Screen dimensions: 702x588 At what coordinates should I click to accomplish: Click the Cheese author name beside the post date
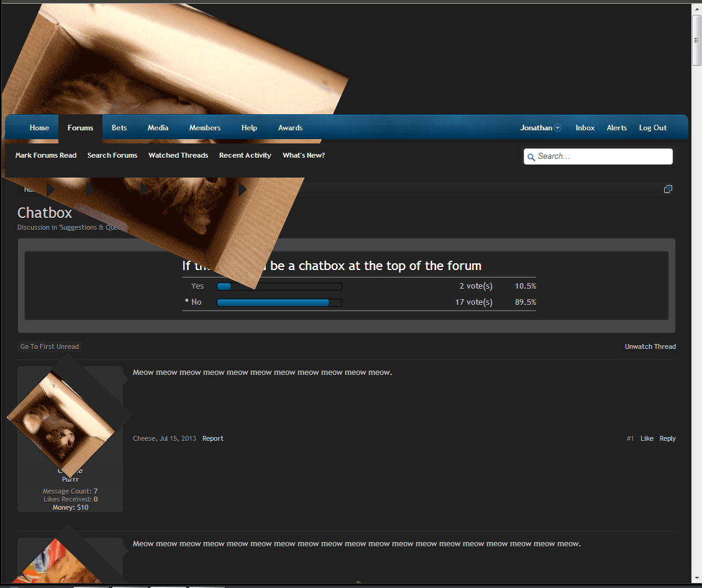pos(144,438)
